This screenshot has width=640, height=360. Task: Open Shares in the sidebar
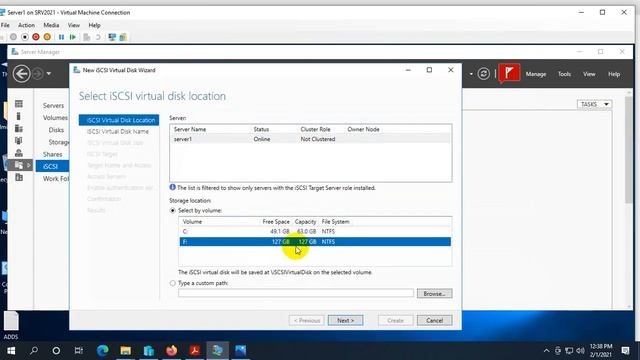click(53, 154)
